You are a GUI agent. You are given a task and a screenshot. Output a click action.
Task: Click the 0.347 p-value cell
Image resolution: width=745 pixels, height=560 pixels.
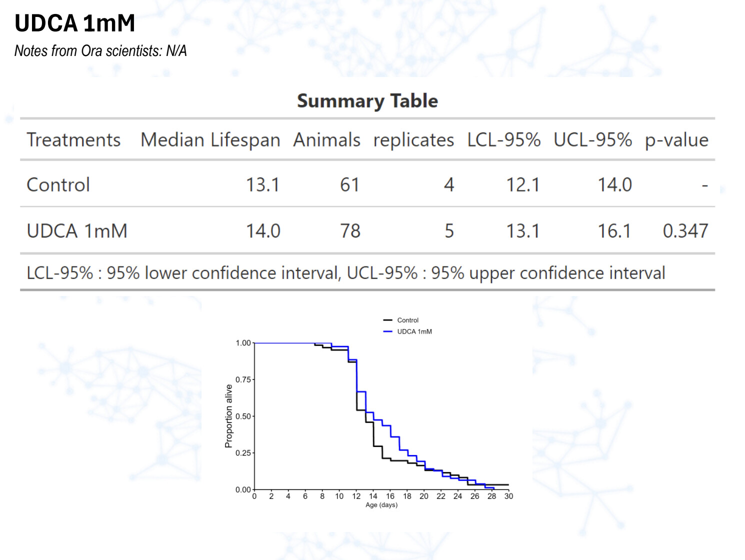pos(685,231)
